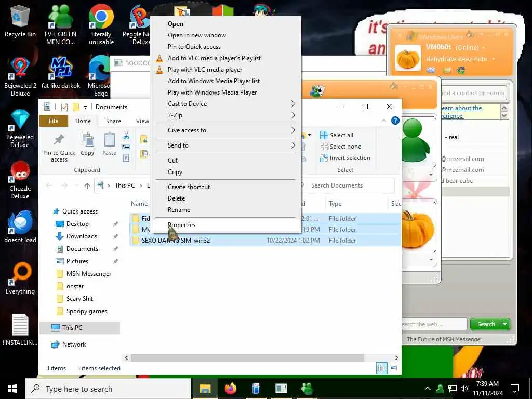Image resolution: width=532 pixels, height=399 pixels.
Task: Open File Explorer from the taskbar
Action: coord(205,389)
